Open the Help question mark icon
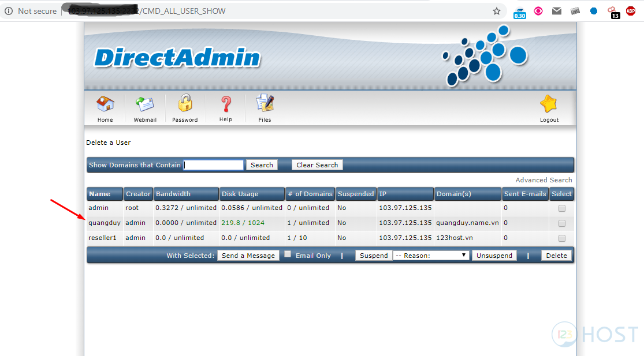The width and height of the screenshot is (644, 356). click(x=225, y=104)
